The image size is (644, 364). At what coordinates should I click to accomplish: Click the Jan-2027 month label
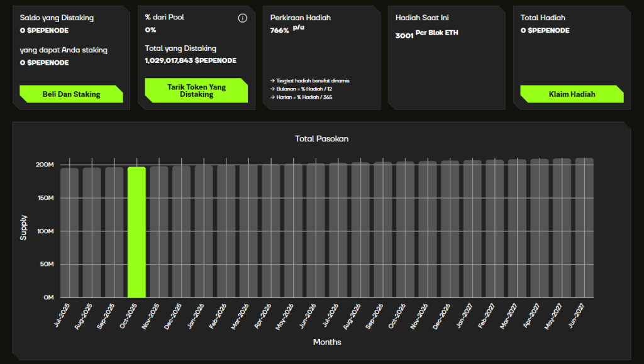464,316
